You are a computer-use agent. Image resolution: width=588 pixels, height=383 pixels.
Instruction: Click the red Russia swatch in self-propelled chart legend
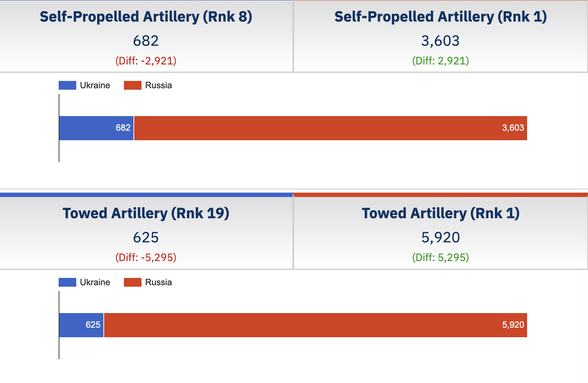point(132,85)
